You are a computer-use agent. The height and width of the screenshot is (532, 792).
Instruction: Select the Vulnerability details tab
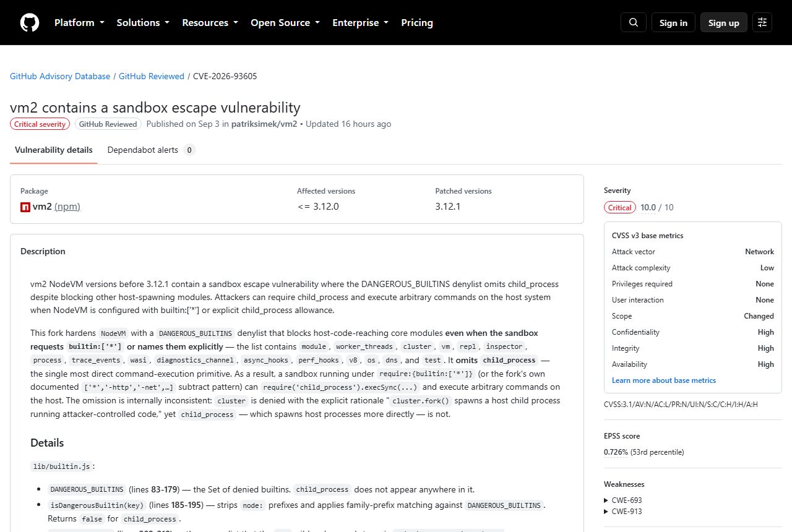[54, 150]
